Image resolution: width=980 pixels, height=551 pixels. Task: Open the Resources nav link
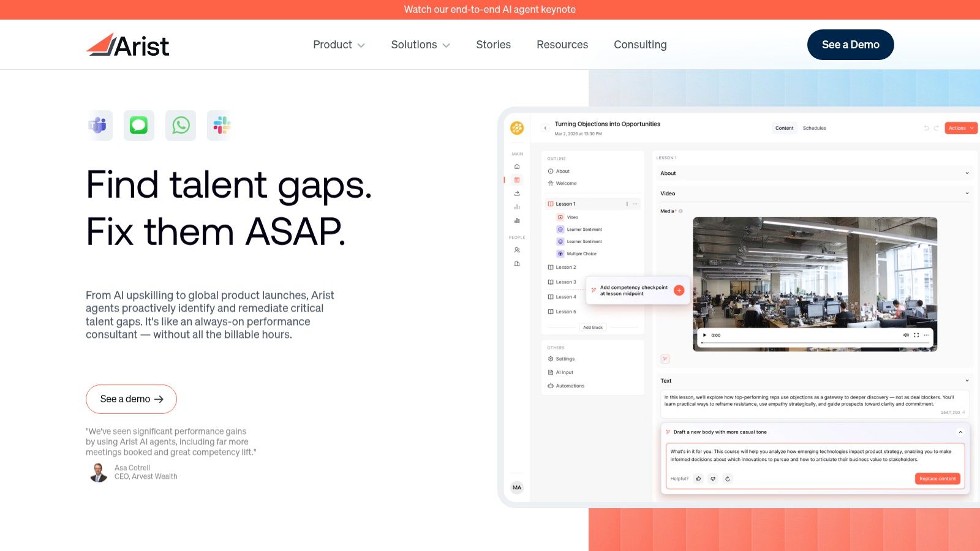(562, 45)
